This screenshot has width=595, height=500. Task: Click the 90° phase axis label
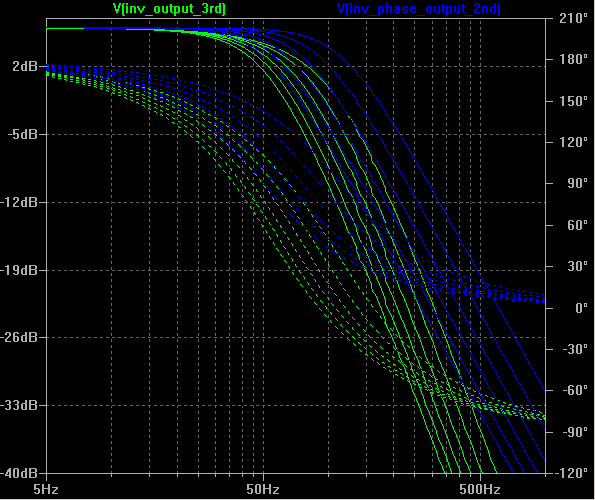pyautogui.click(x=577, y=184)
